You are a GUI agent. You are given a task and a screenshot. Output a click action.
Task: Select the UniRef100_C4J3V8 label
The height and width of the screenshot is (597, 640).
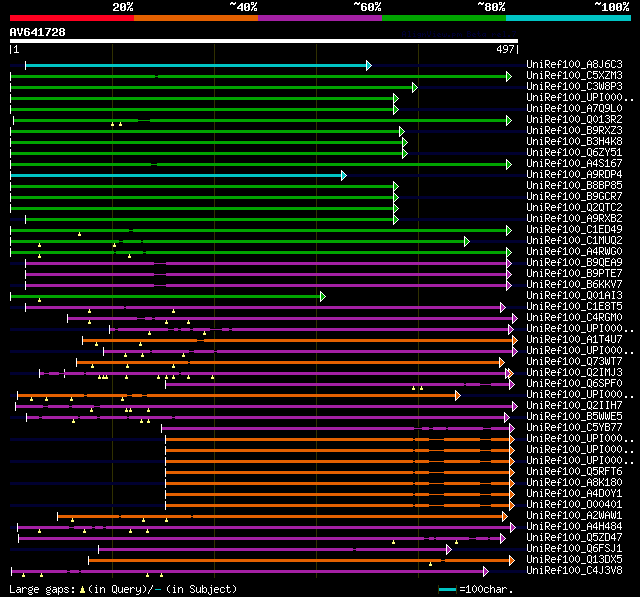[x=574, y=571]
